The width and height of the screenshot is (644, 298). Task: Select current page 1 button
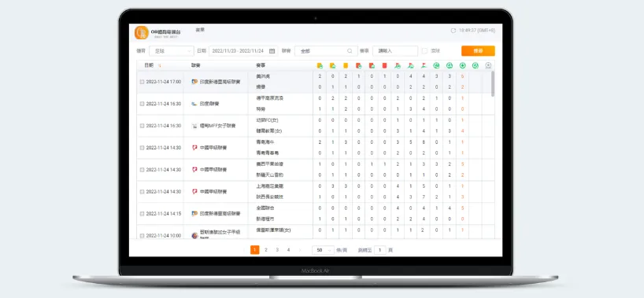254,250
